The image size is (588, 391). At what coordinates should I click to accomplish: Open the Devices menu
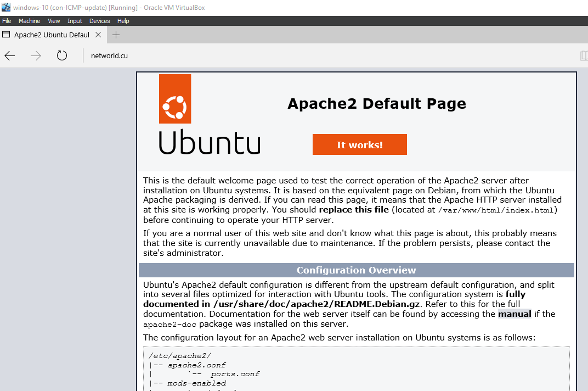tap(99, 21)
